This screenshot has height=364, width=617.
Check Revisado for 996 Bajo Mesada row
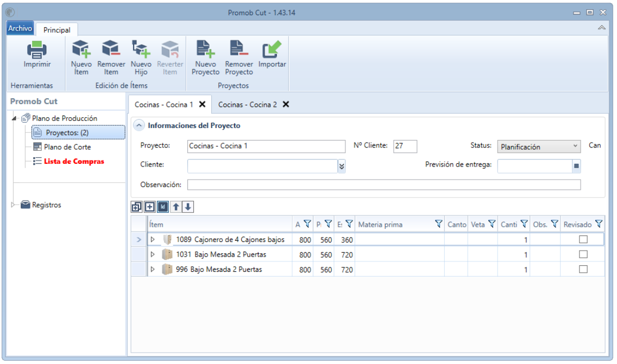[x=583, y=269]
